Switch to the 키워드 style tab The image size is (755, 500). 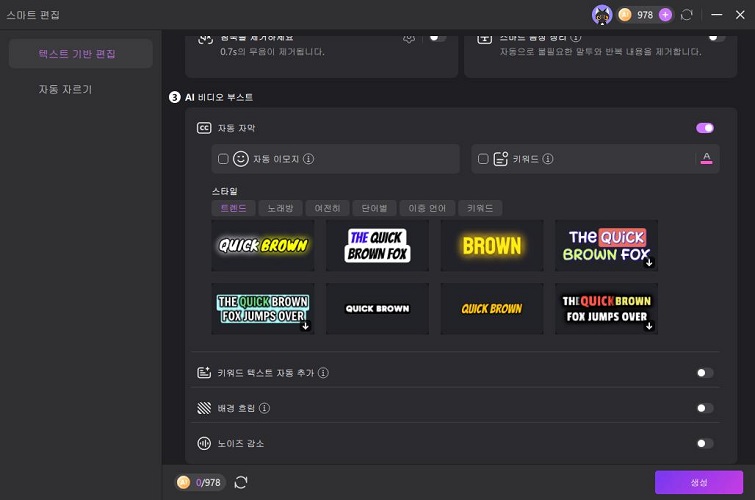pyautogui.click(x=480, y=208)
